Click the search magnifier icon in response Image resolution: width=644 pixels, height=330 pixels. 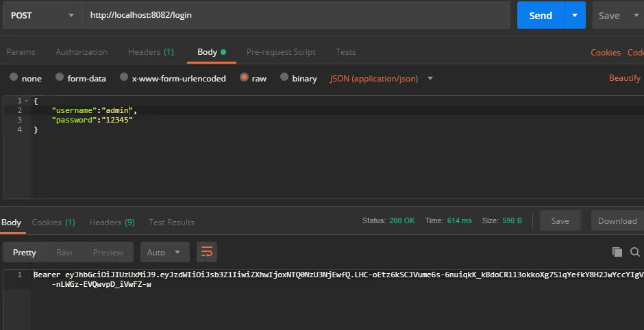tap(635, 252)
